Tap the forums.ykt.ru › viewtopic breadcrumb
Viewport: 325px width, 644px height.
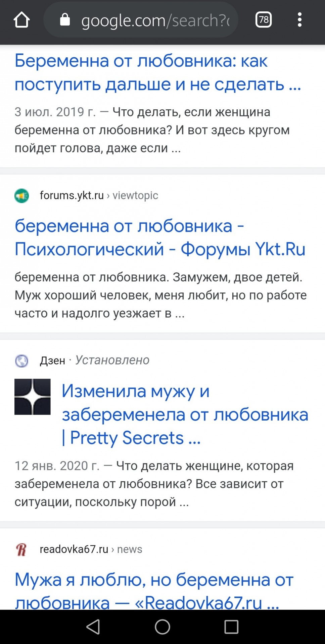99,196
